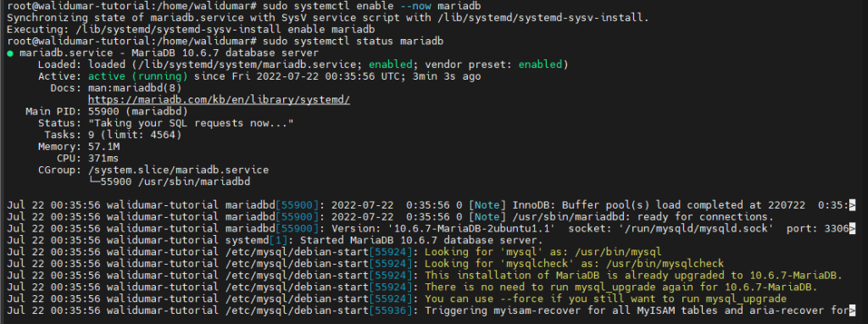The height and width of the screenshot is (324, 868).
Task: Click the green 'active (running)' status text
Action: 137,76
